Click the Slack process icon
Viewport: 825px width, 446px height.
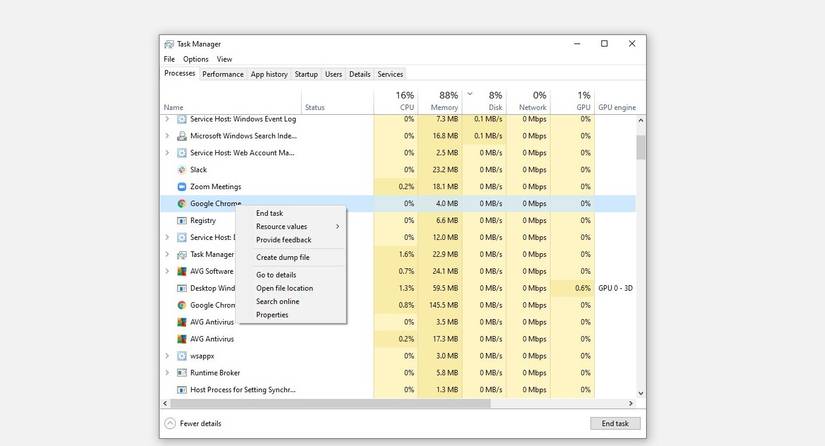tap(181, 170)
